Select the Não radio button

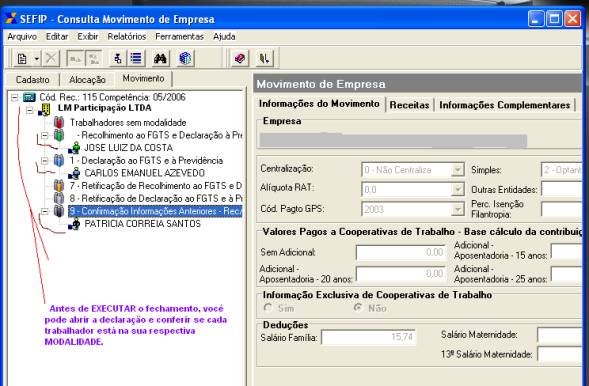tap(358, 308)
